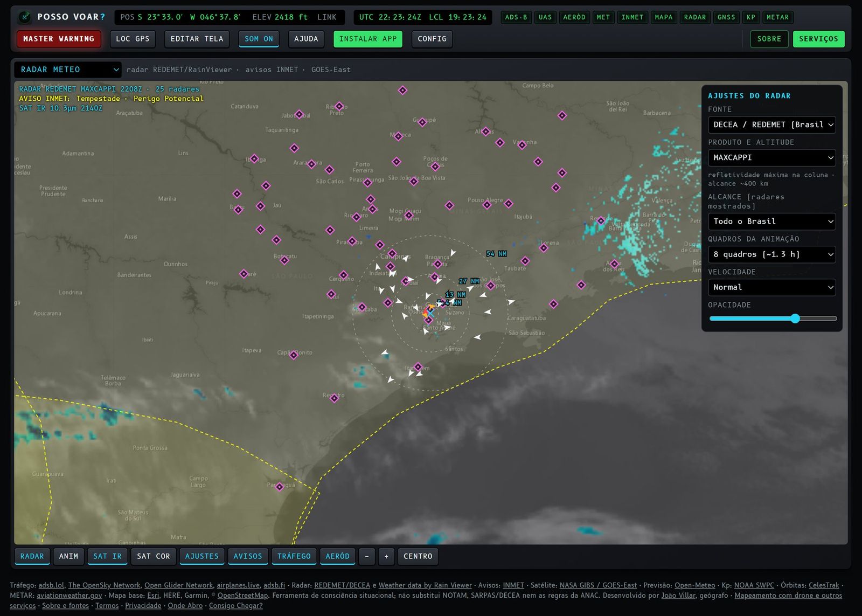Open the Todo o Brasil range dropdown
The height and width of the screenshot is (616, 862).
(771, 221)
